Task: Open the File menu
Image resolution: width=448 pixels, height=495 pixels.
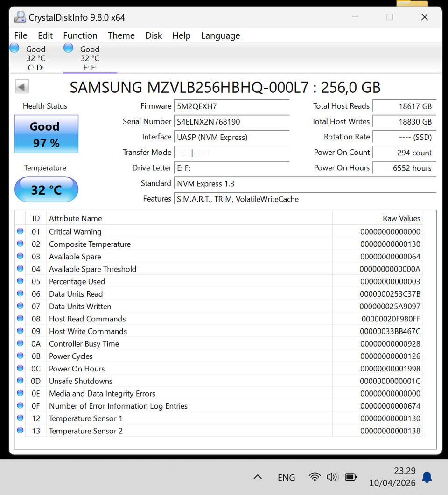Action: tap(21, 35)
